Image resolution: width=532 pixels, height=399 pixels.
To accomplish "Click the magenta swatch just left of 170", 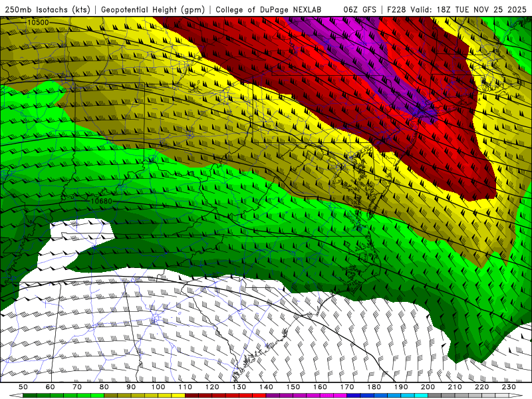I will [x=340, y=396].
